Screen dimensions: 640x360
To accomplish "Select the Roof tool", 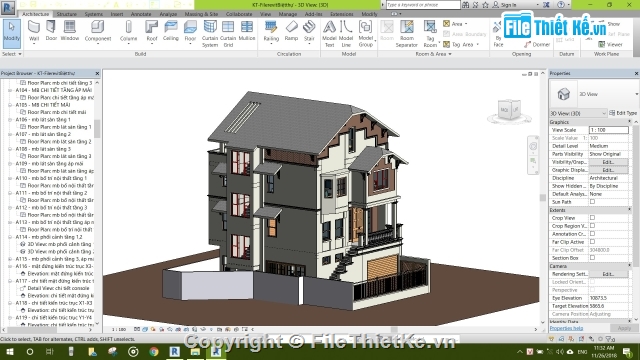I will pos(151,32).
